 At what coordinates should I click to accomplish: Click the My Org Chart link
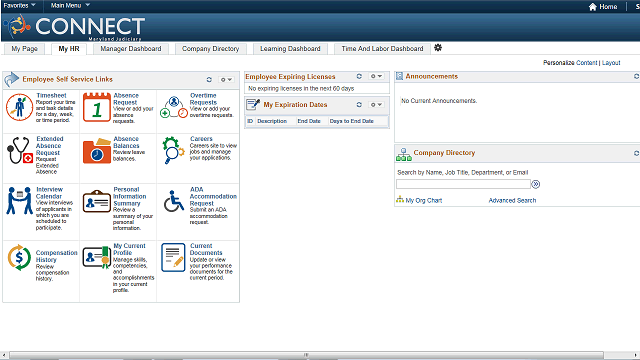click(x=424, y=200)
